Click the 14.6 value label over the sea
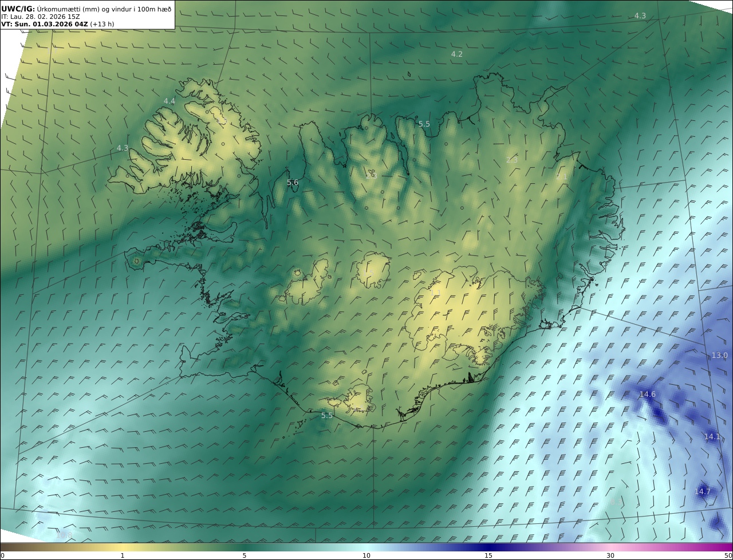The image size is (733, 560). point(647,394)
